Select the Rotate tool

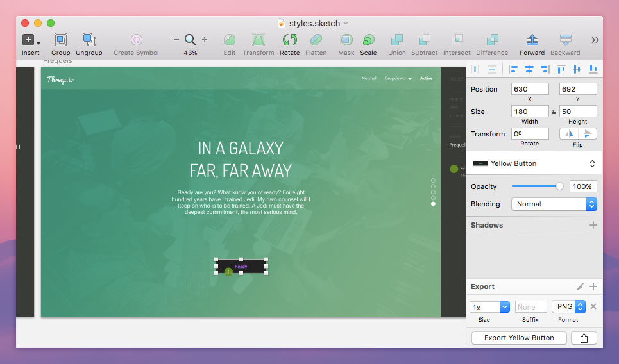289,40
